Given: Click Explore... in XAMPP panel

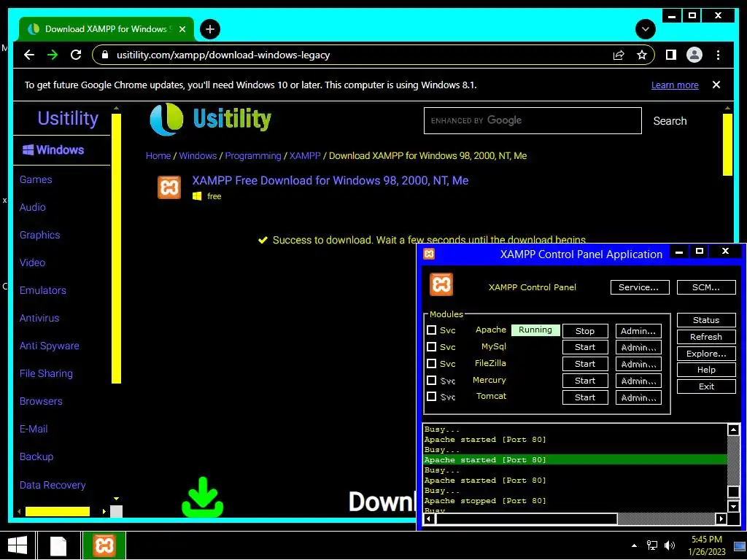Looking at the screenshot, I should pyautogui.click(x=706, y=354).
